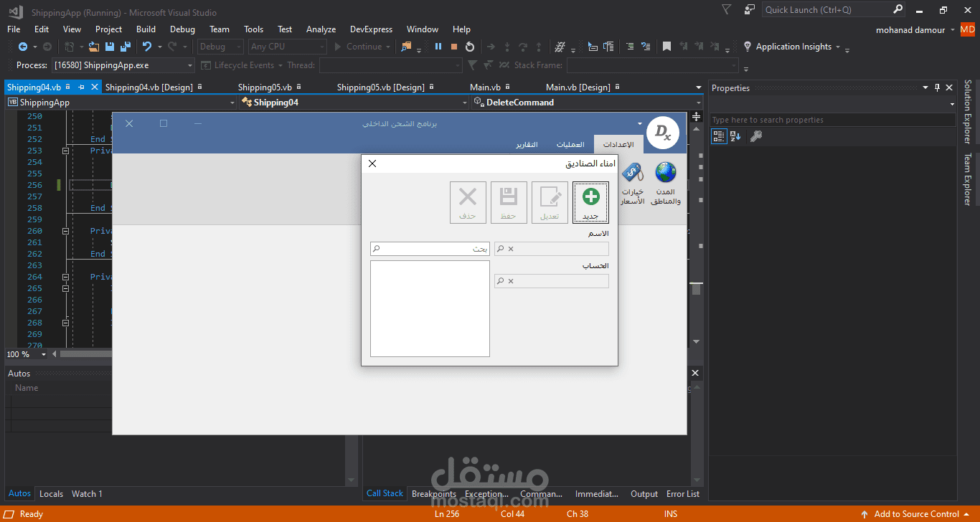Open the Shipping04 class dropdown

click(x=465, y=103)
